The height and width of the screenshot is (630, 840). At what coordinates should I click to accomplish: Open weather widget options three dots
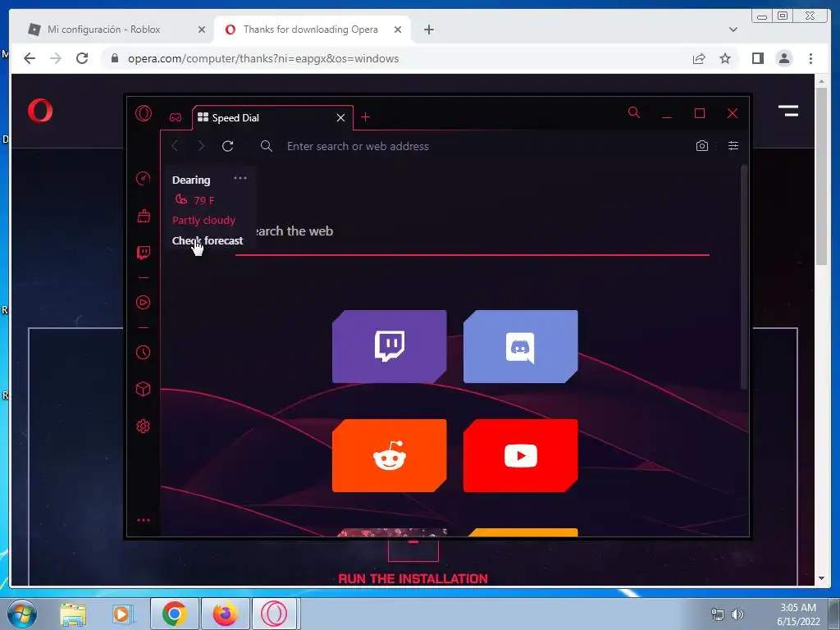240,178
